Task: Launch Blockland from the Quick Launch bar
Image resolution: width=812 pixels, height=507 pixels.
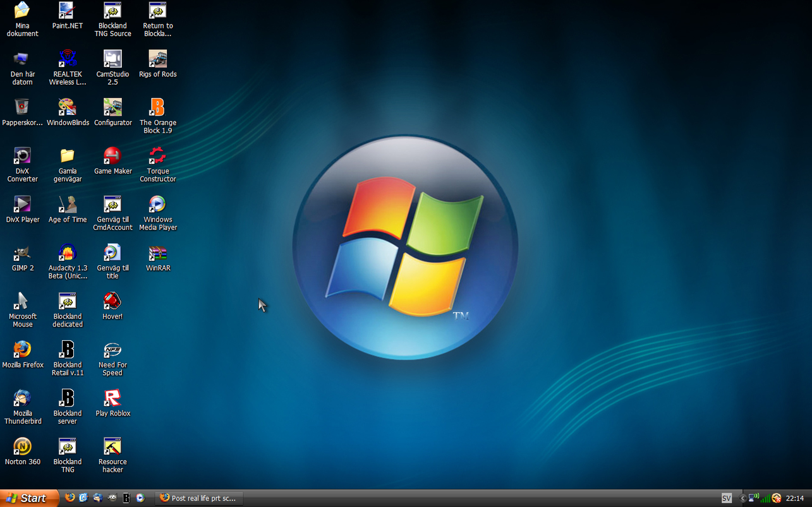Action: click(126, 498)
